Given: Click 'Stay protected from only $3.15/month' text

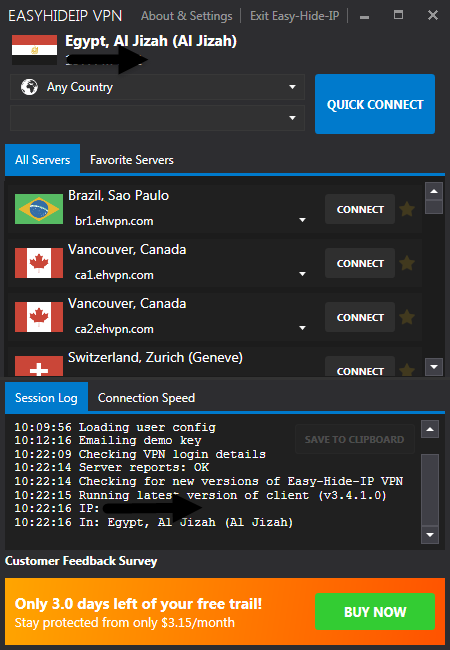Looking at the screenshot, I should point(125,623).
